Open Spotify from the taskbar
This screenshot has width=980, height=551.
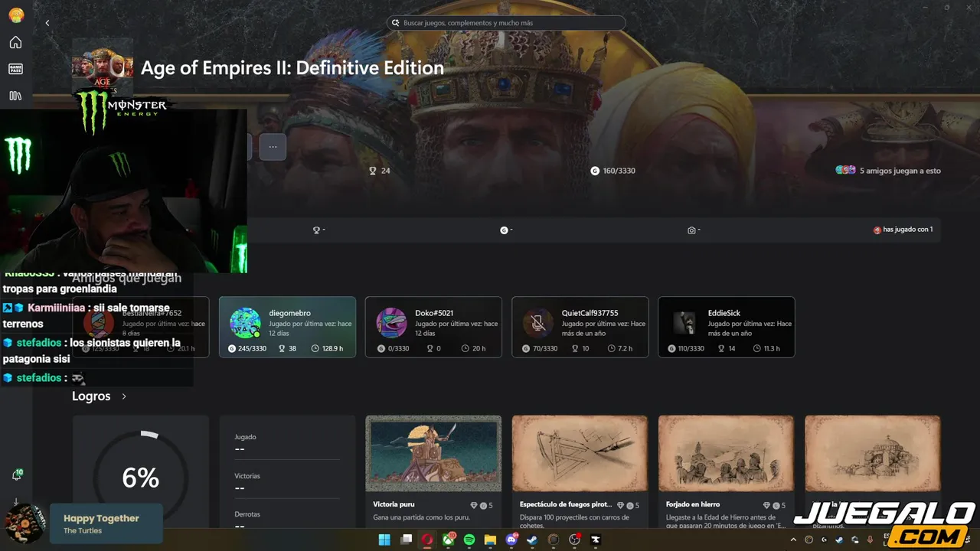pos(469,540)
